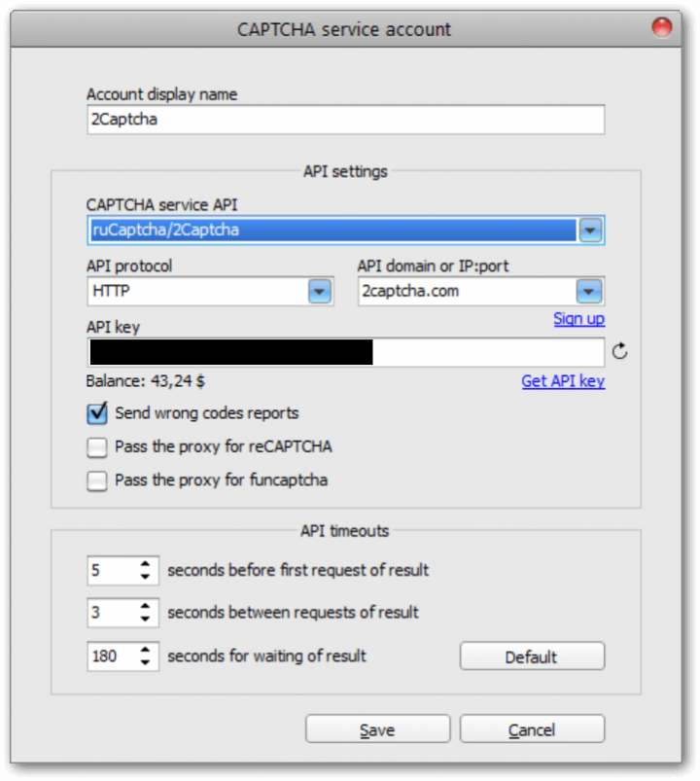Reset timeouts with Default button

tap(532, 656)
